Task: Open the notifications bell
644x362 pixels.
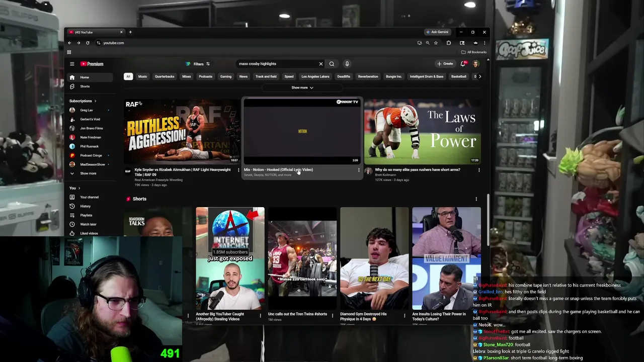Action: click(463, 64)
